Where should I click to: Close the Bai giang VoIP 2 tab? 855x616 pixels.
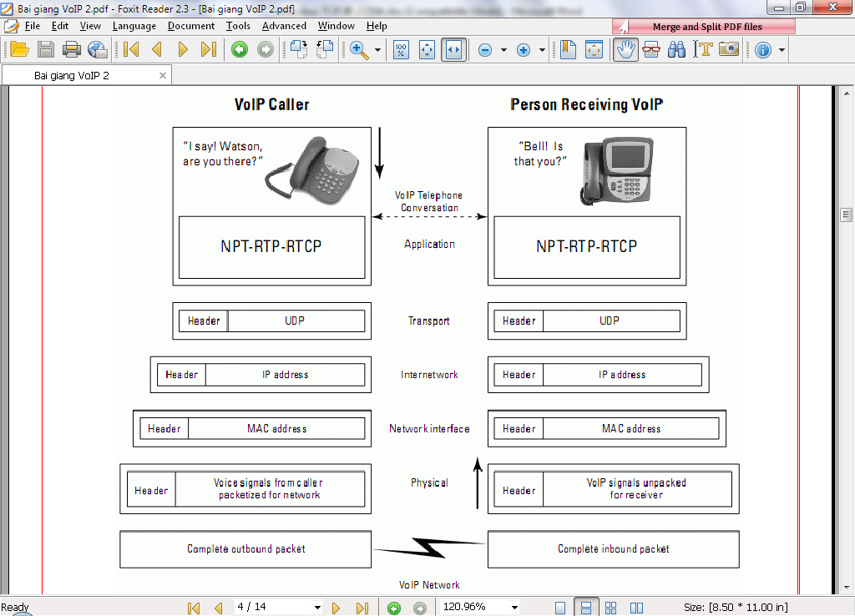coord(163,75)
